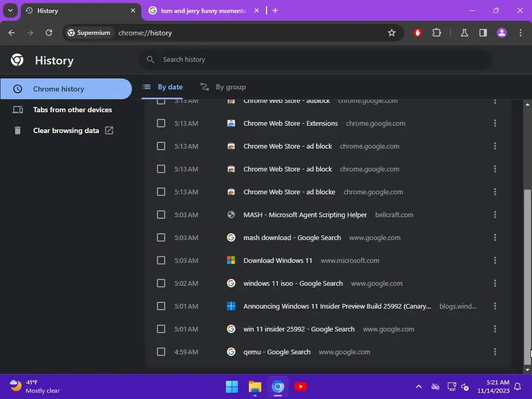Screen dimensions: 532x399
Task: Open clock and date 11/14/2023
Action: [x=494, y=387]
